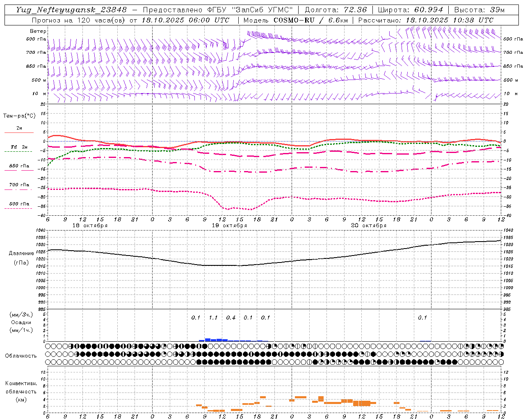Click the Высота: 39м header field
This screenshot has height=420, width=525.
coord(479,10)
